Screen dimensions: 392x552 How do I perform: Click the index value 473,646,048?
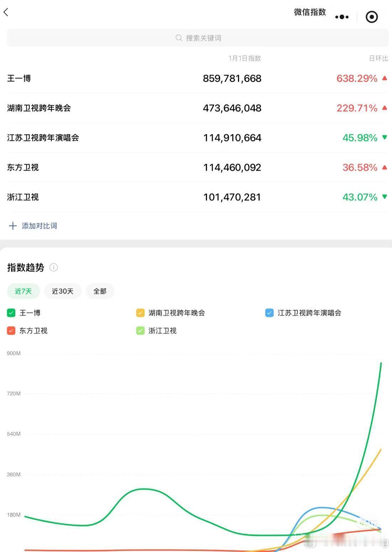click(x=232, y=108)
